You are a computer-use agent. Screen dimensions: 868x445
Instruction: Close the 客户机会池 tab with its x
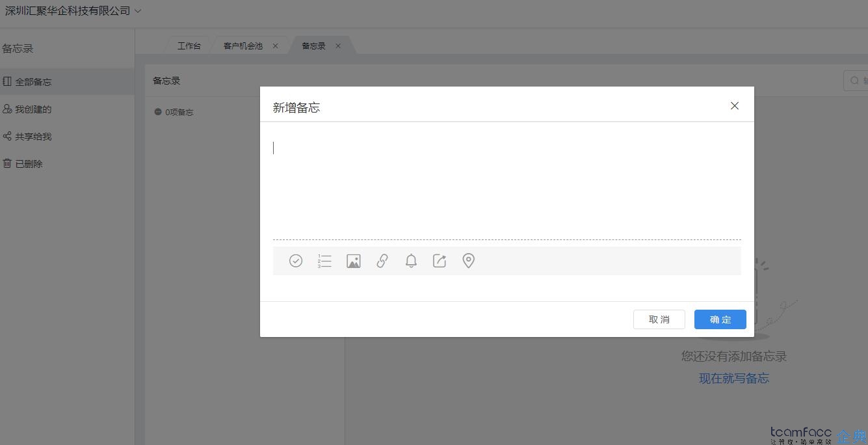point(275,46)
